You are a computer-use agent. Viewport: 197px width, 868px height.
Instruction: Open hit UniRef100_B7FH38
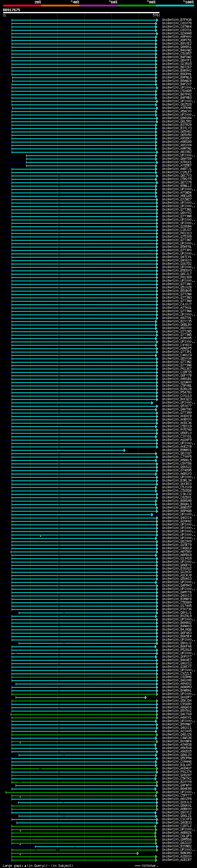[x=177, y=20]
